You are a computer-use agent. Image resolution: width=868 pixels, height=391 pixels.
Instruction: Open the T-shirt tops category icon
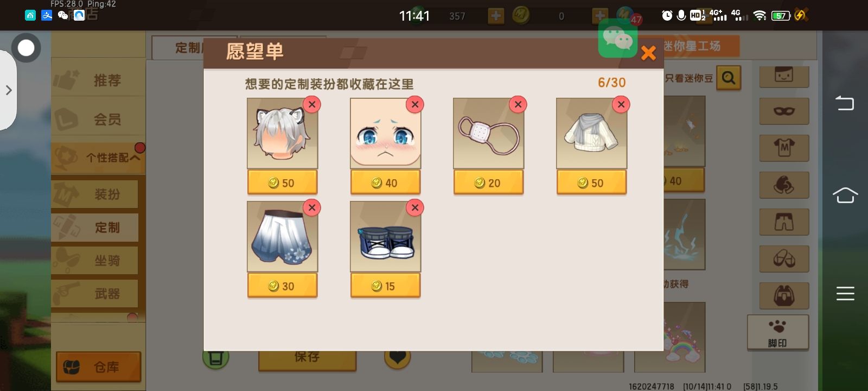pos(784,148)
